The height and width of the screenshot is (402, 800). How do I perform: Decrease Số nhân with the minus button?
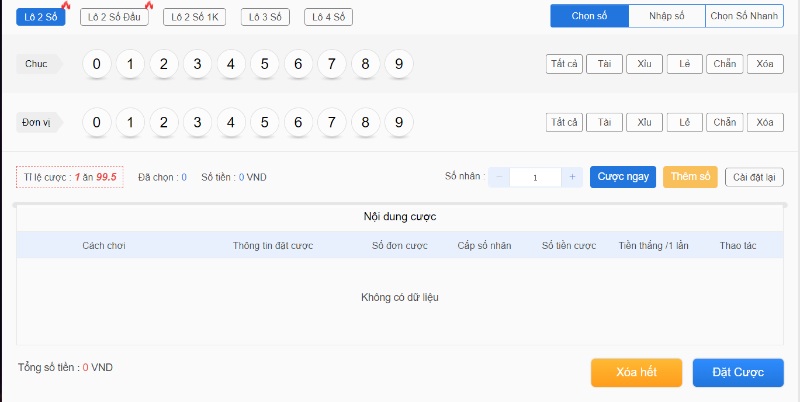[x=499, y=177]
